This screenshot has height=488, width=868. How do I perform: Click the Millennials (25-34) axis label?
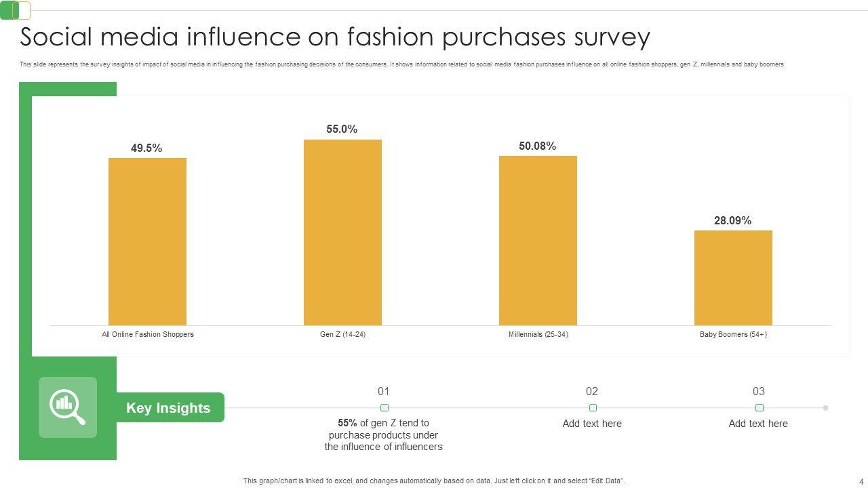pyautogui.click(x=538, y=334)
